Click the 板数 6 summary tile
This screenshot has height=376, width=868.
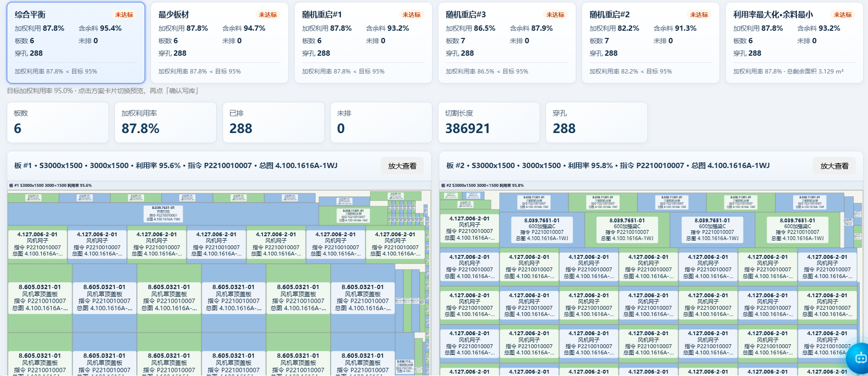(58, 122)
